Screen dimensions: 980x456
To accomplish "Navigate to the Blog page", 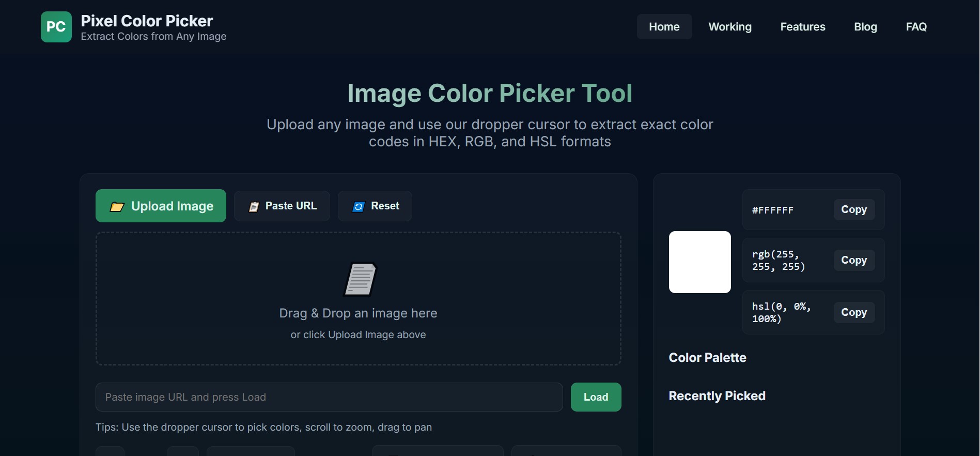I will pyautogui.click(x=865, y=27).
